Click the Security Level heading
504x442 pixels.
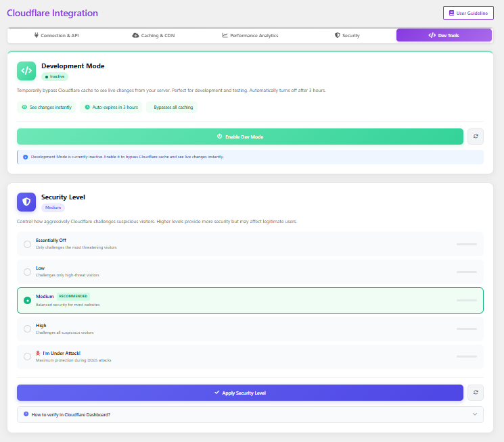64,197
